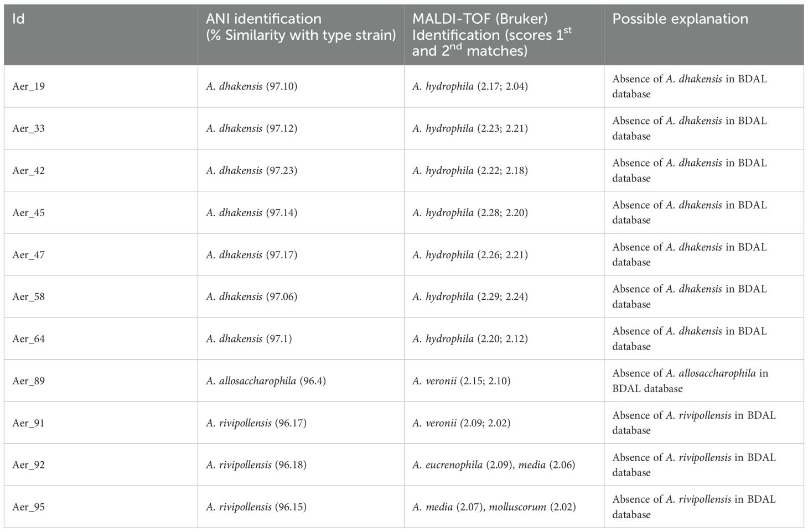Screen dimensions: 808x532
Task: Click the 'Id' column header
Action: (x=18, y=19)
